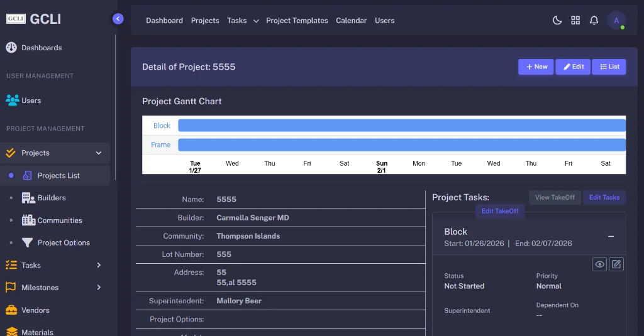Viewport: 644px width, 336px height.
Task: Open the user avatar menu
Action: pyautogui.click(x=616, y=21)
